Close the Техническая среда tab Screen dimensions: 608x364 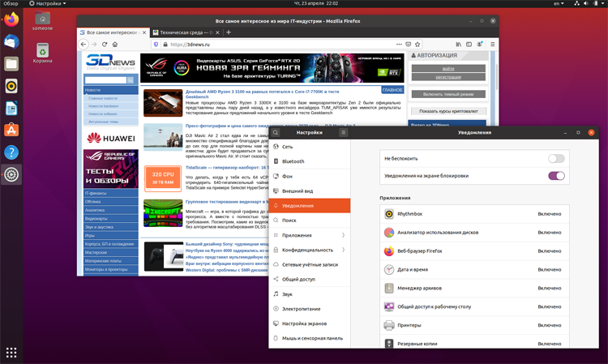217,32
